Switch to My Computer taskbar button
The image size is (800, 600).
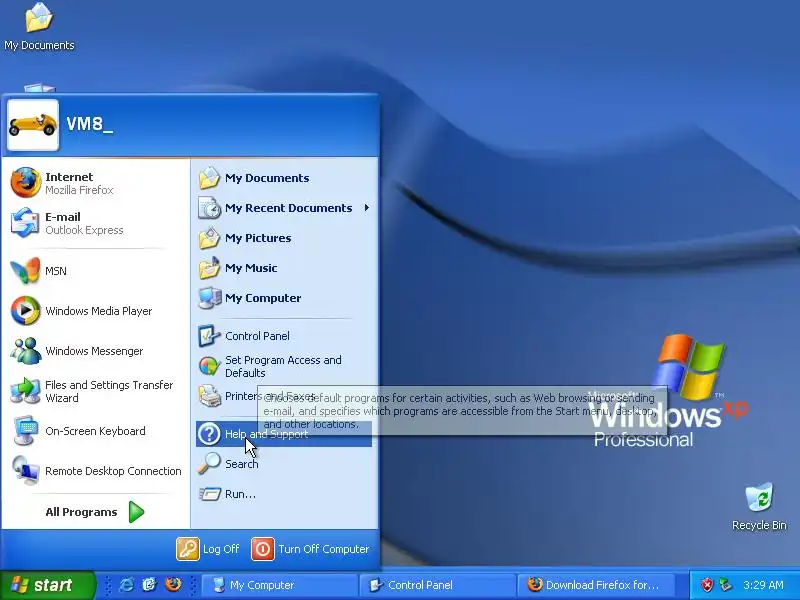(280, 585)
